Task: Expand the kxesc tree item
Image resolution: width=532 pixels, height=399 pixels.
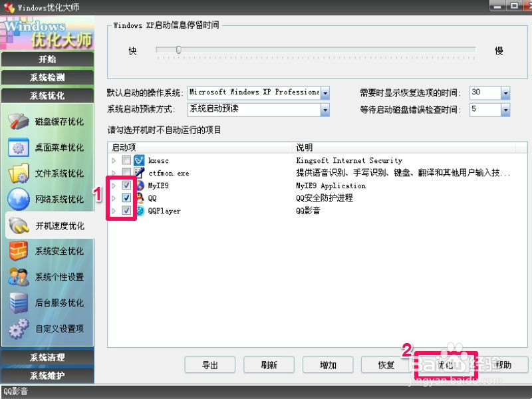Action: 114,160
